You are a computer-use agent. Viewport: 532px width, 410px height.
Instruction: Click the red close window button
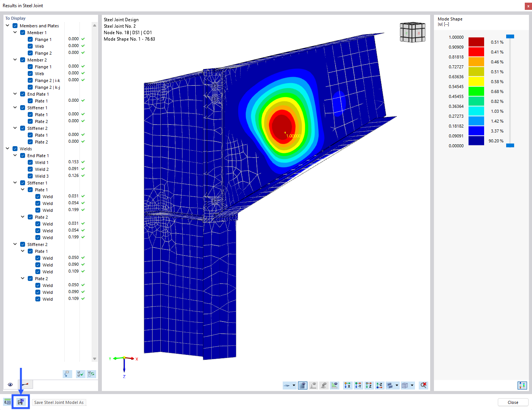(528, 6)
